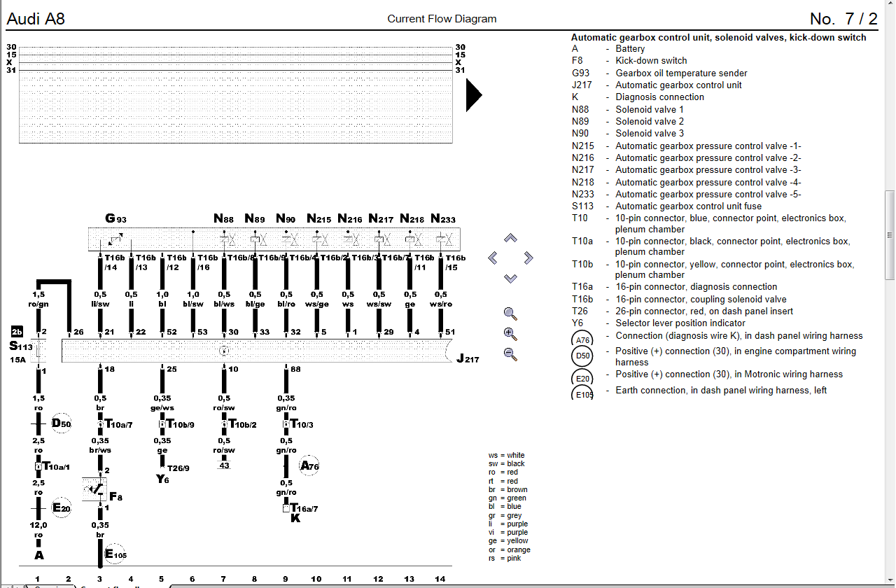Viewport: 896px width, 588px height.
Task: Select the N89 label above the diagram
Action: click(255, 219)
